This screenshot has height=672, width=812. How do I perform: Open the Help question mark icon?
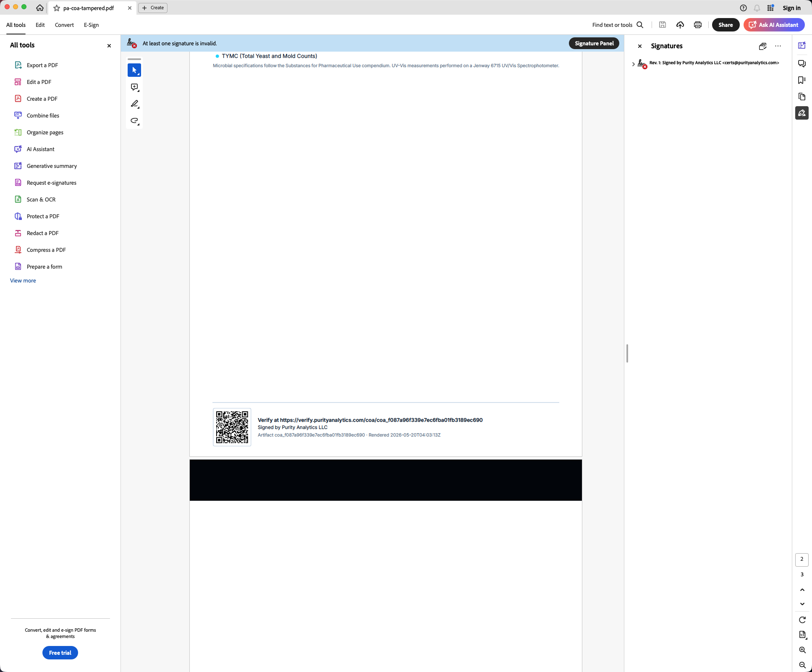(x=743, y=8)
